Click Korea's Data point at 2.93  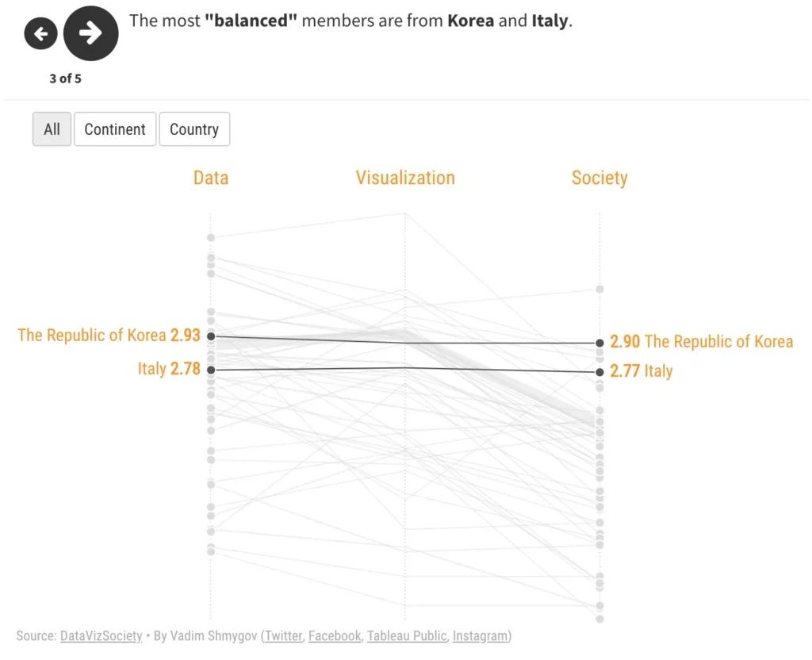click(x=211, y=336)
